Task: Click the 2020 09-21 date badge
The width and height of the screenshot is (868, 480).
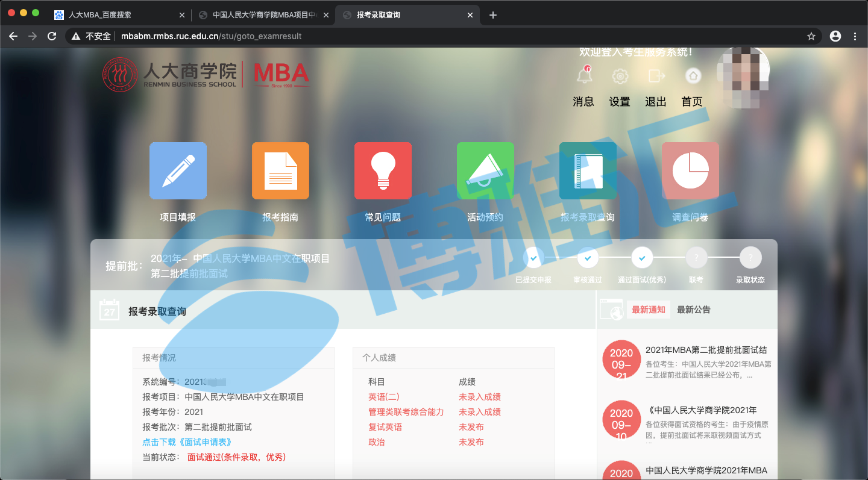Action: point(621,360)
